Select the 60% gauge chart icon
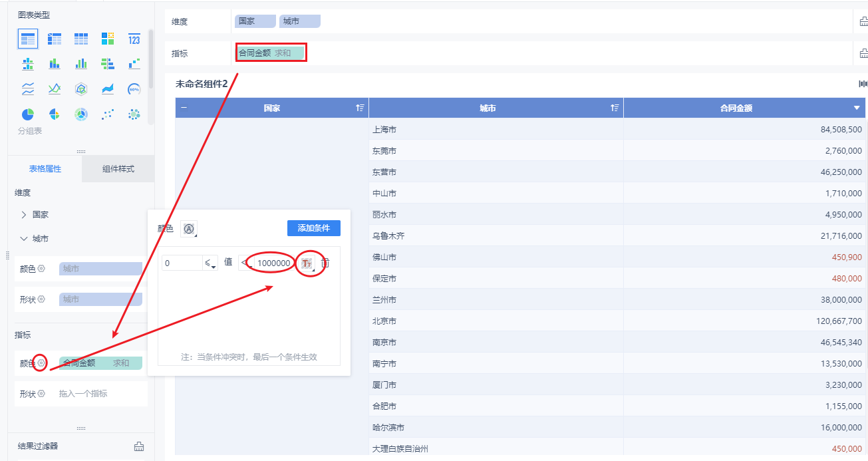This screenshot has width=868, height=461. (x=134, y=89)
